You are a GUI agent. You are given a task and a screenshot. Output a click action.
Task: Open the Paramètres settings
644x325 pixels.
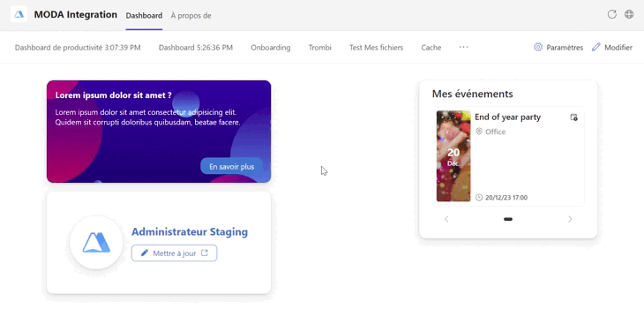pyautogui.click(x=558, y=48)
